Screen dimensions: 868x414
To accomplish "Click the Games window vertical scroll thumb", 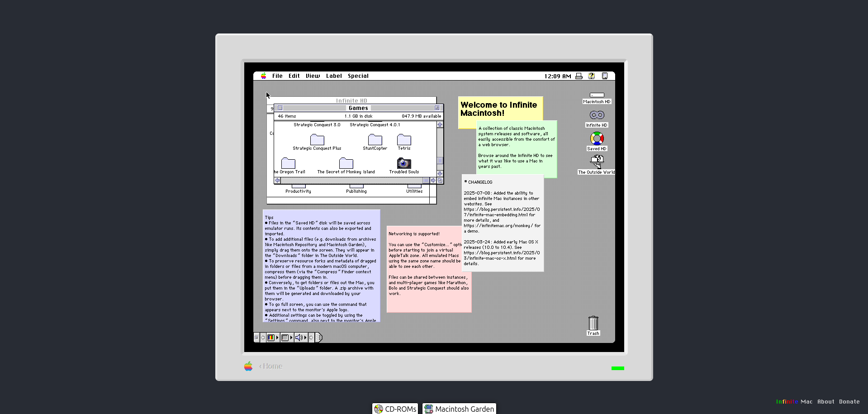I will (x=440, y=161).
